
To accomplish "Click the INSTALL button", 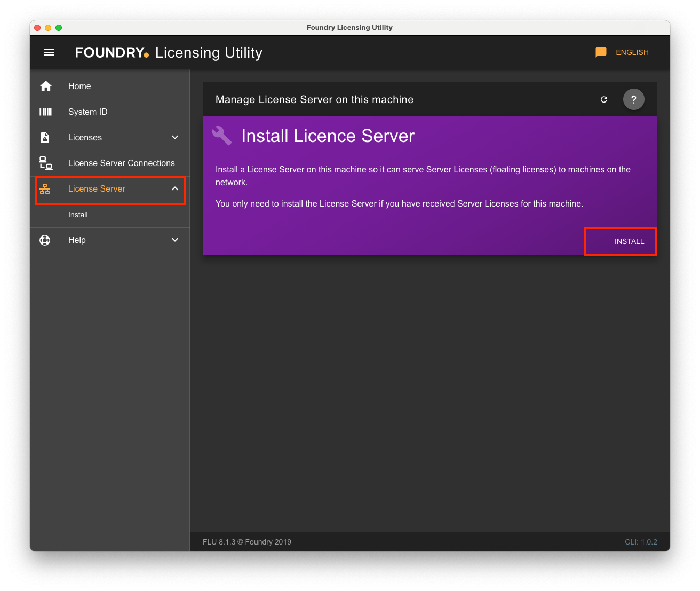I will click(629, 241).
